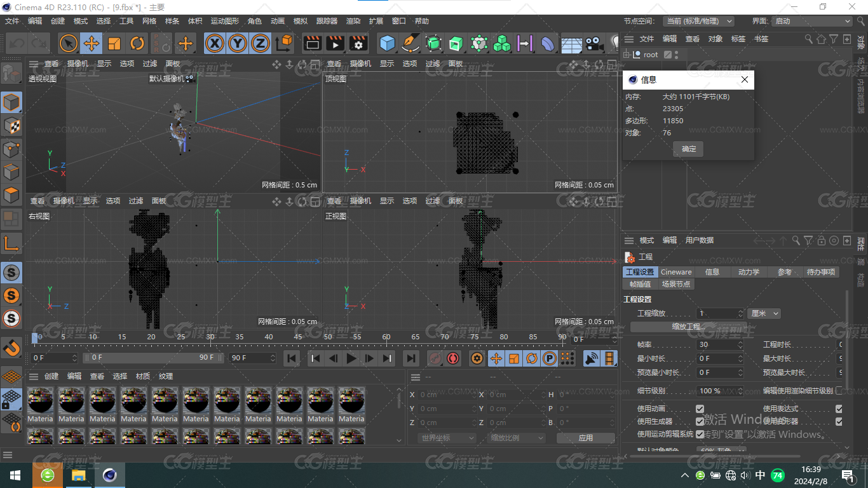Viewport: 868px width, 488px height.
Task: Enable Texture mode checkered cube
Action: (x=11, y=126)
